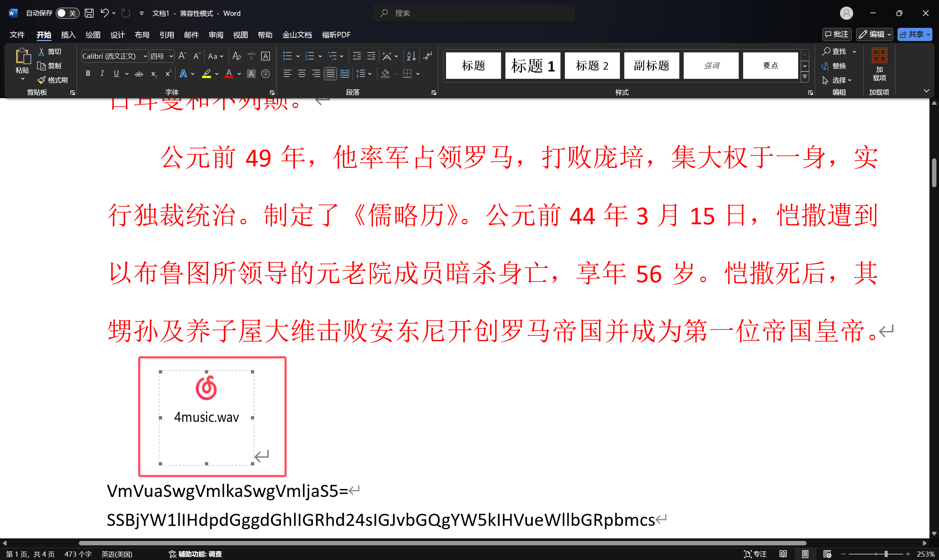The height and width of the screenshot is (560, 939).
Task: Save the document with the floppy disk icon
Action: 89,13
